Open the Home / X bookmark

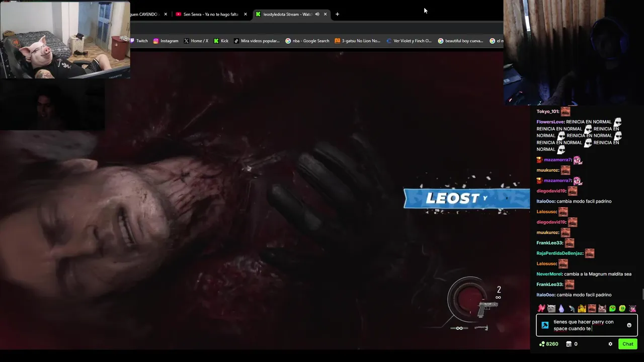click(x=196, y=41)
